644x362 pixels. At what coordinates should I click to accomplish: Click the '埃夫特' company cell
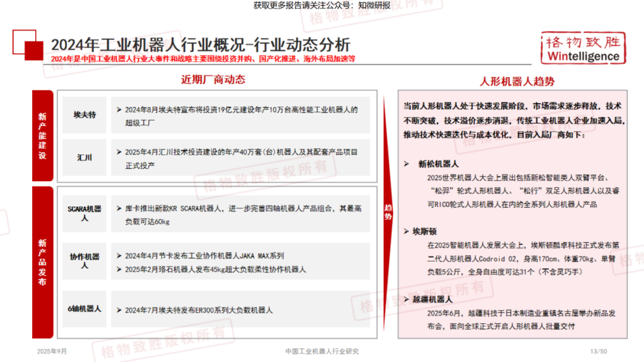(x=85, y=115)
